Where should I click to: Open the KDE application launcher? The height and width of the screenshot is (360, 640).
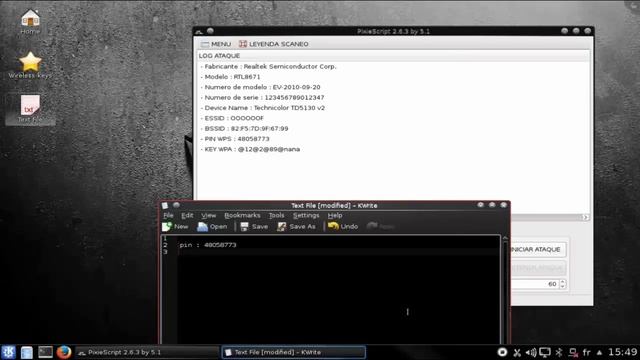pyautogui.click(x=8, y=352)
